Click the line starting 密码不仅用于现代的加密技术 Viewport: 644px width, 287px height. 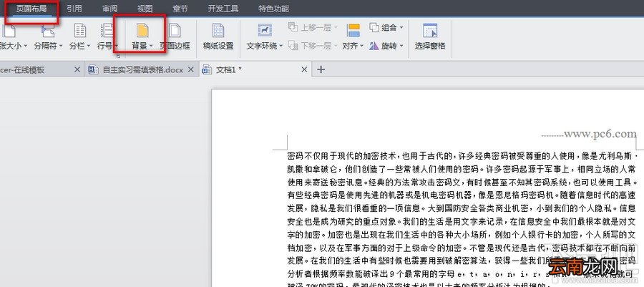(x=462, y=157)
